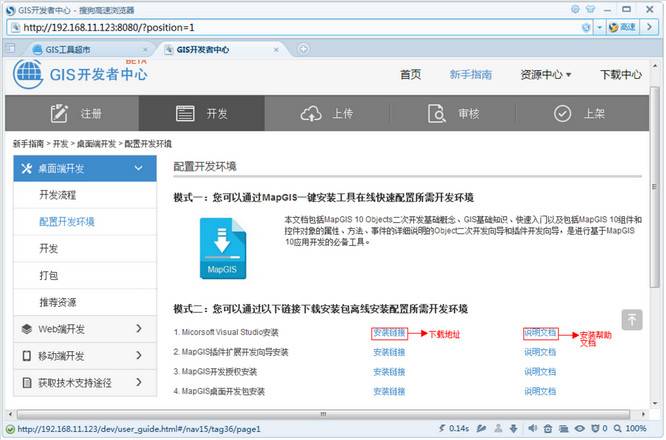The image size is (666, 440).
Task: Close the GIS工具超市 tab
Action: tap(145, 50)
